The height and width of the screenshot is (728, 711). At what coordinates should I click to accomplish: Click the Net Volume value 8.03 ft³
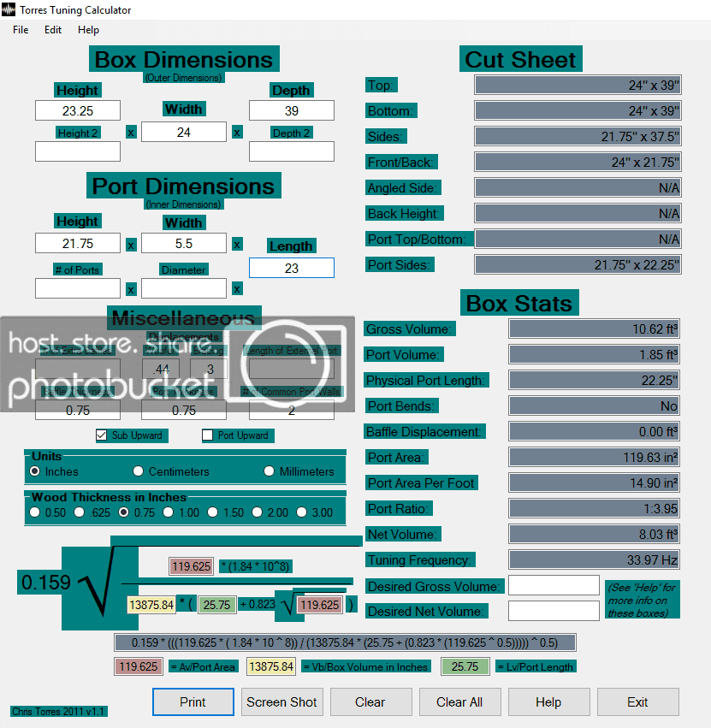[594, 534]
